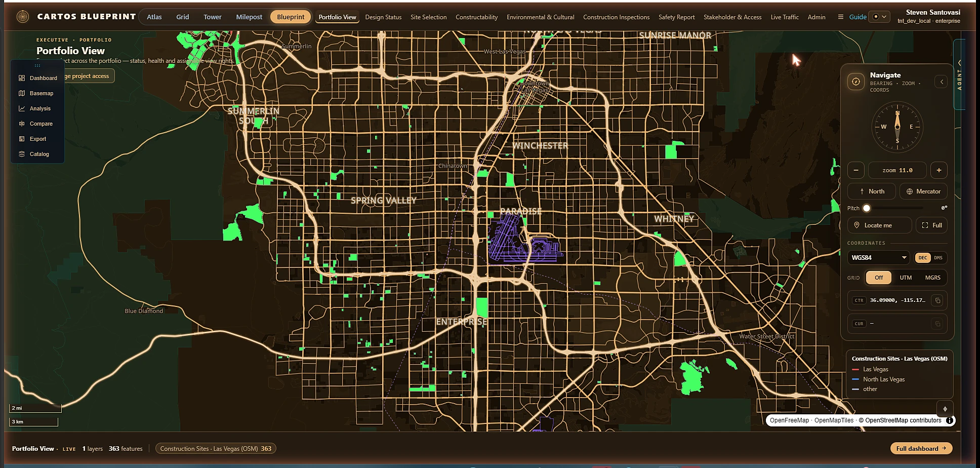980x468 pixels.
Task: Open the Analysis sidebar item
Action: coord(38,108)
